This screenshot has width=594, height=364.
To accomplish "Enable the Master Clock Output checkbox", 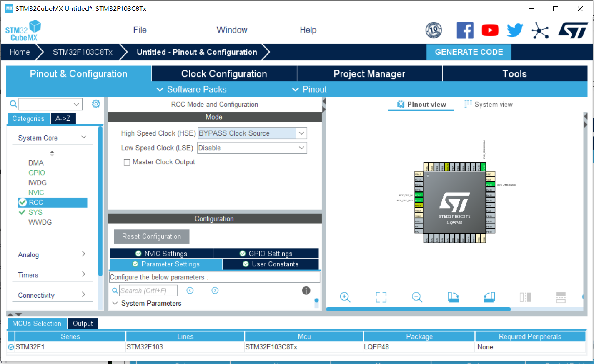I will point(127,162).
